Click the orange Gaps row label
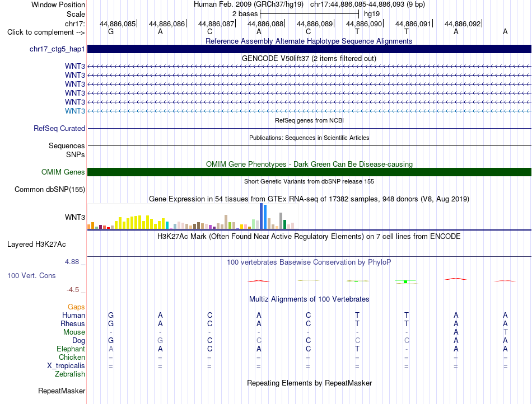The height and width of the screenshot is (404, 532). click(76, 307)
